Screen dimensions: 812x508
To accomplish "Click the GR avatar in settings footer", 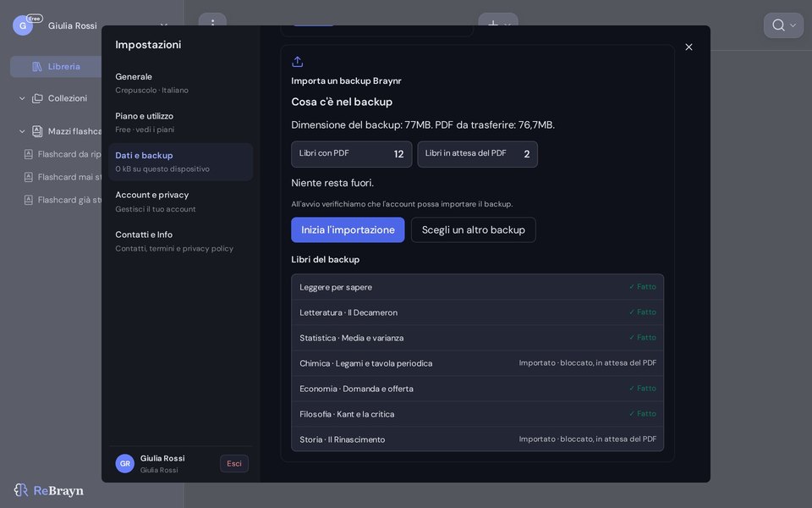I will click(125, 464).
